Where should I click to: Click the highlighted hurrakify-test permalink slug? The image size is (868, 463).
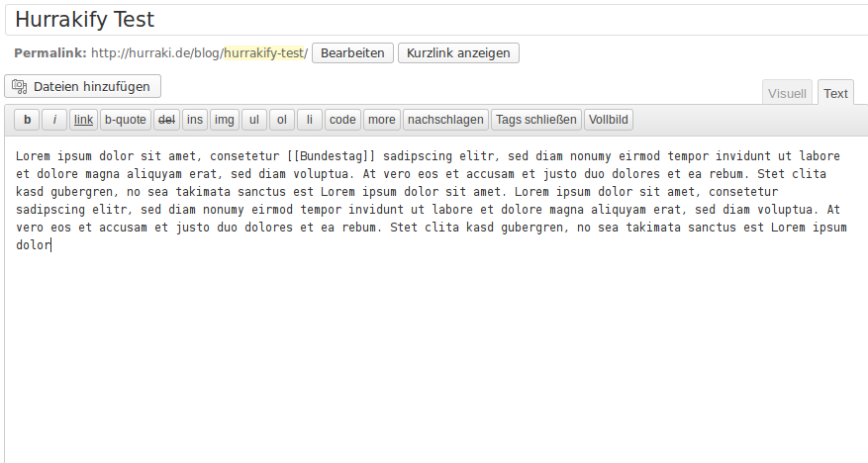click(264, 53)
